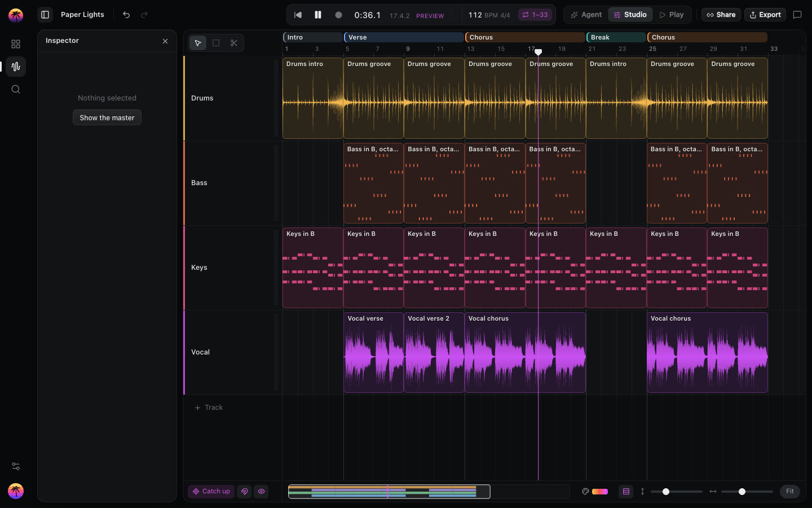812x508 pixels.
Task: Open the waveform studio sidebar icon
Action: point(16,67)
